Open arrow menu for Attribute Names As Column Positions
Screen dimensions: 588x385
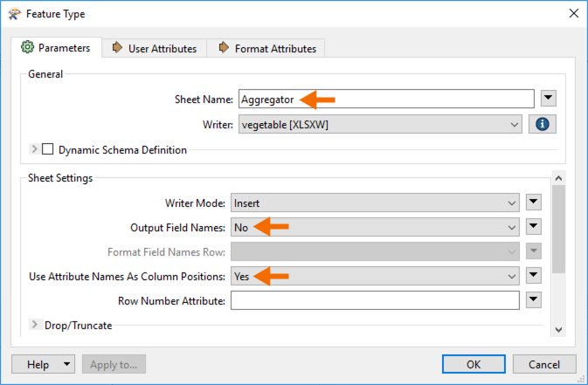534,276
